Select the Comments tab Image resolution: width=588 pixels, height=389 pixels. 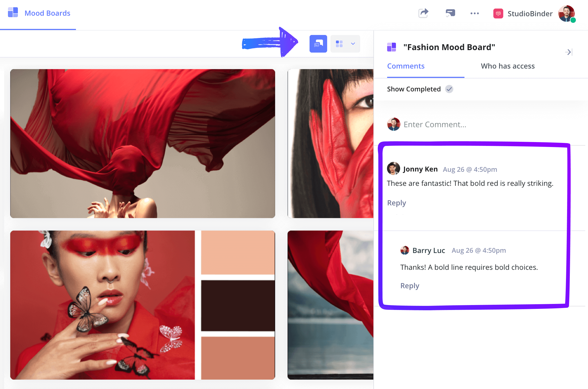406,66
